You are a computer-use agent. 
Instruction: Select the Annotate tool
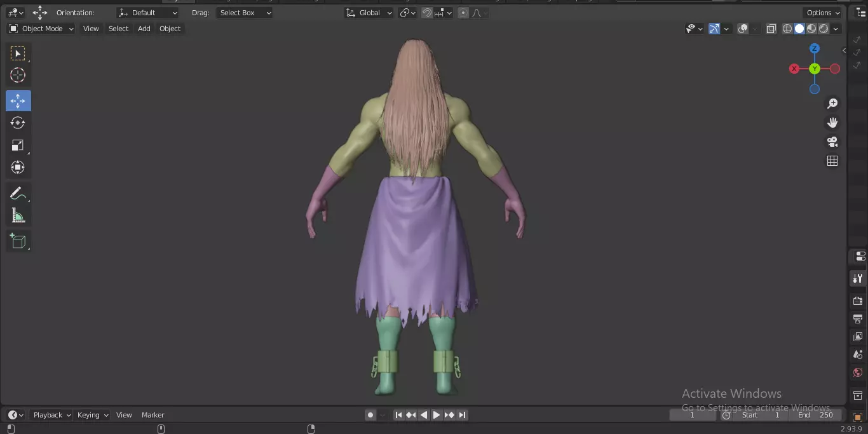(18, 194)
